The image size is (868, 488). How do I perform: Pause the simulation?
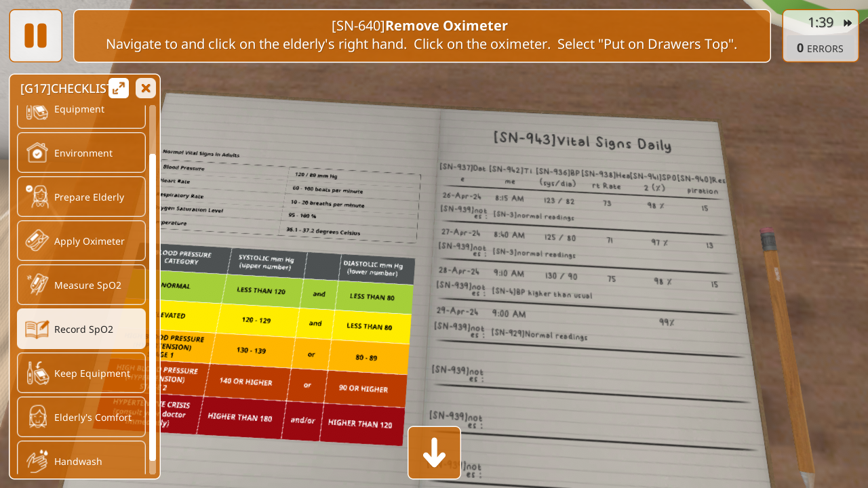35,36
